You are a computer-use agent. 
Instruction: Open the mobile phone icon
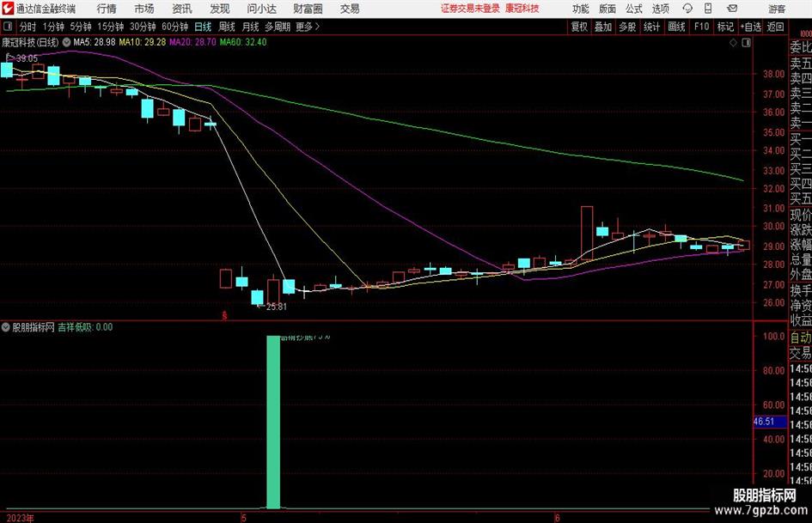tap(708, 9)
